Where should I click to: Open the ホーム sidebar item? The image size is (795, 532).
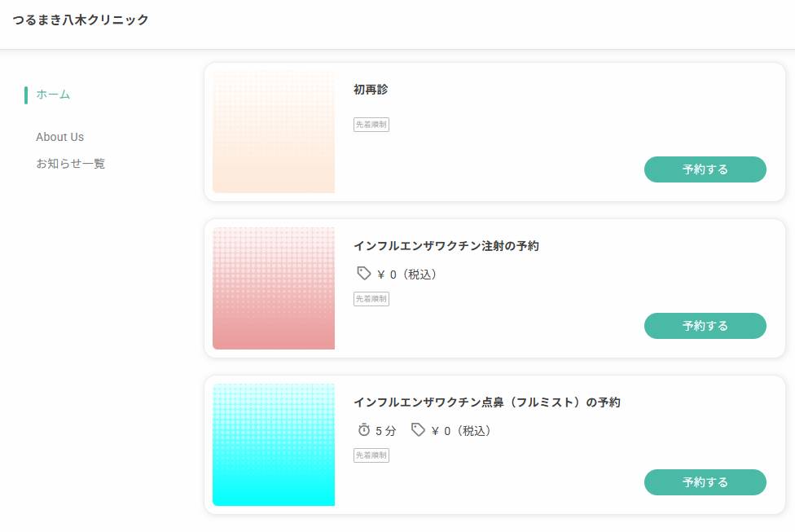pyautogui.click(x=53, y=95)
